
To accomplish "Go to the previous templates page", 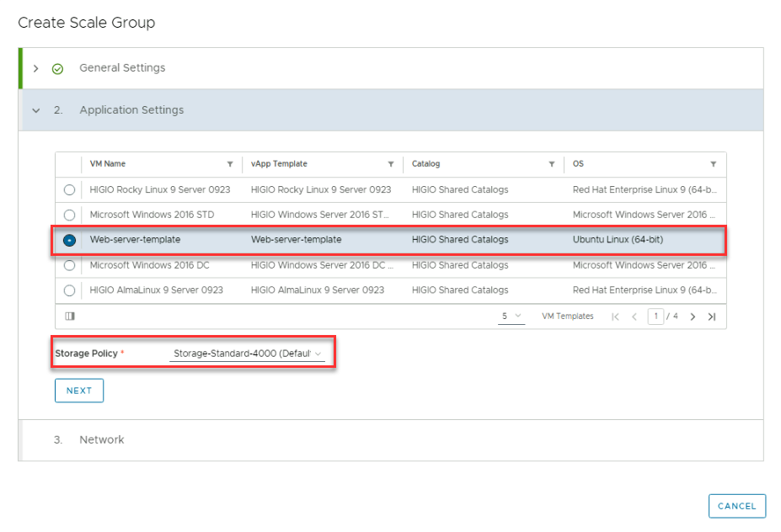I will [x=634, y=317].
